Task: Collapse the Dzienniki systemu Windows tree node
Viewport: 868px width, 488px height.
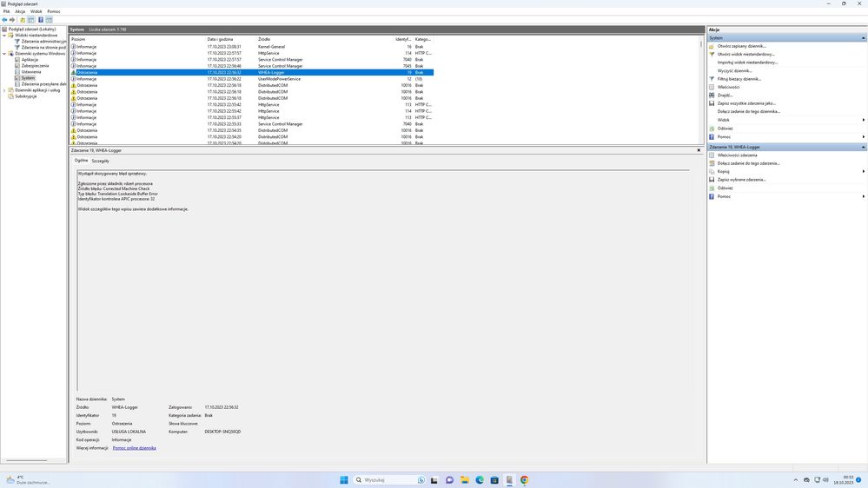Action: (x=4, y=54)
